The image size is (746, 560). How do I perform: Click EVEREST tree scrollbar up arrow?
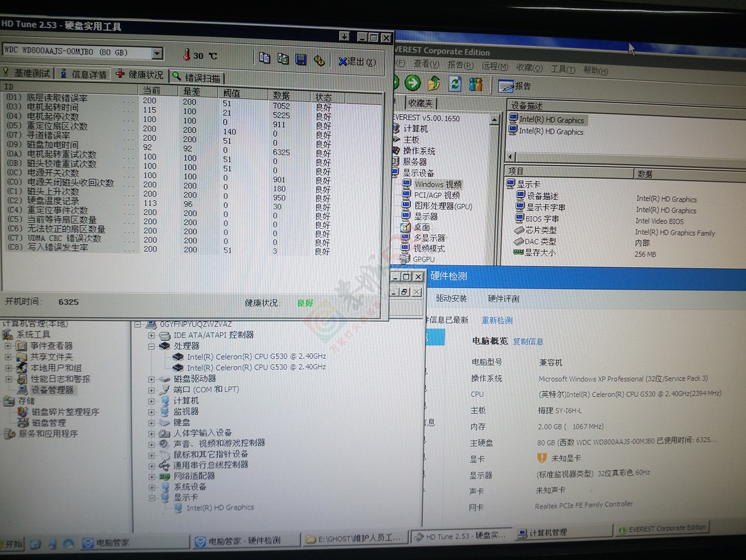pos(494,120)
